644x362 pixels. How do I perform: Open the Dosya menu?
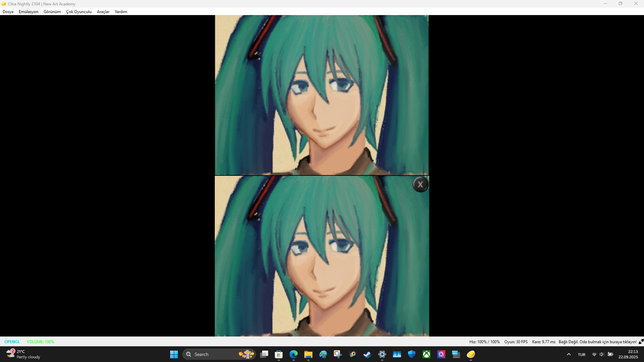tap(8, 11)
